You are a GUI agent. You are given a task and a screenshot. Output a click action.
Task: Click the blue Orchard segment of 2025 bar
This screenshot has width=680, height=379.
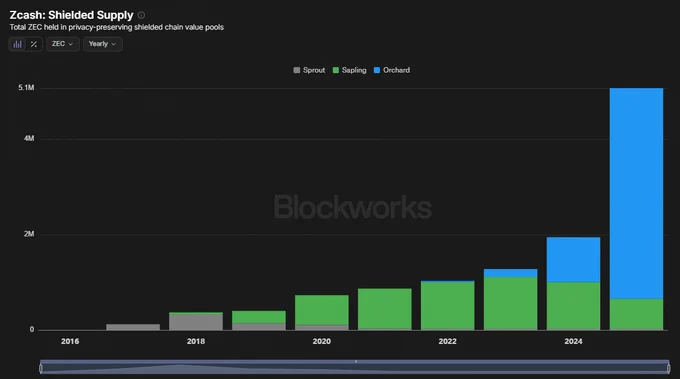click(x=636, y=193)
